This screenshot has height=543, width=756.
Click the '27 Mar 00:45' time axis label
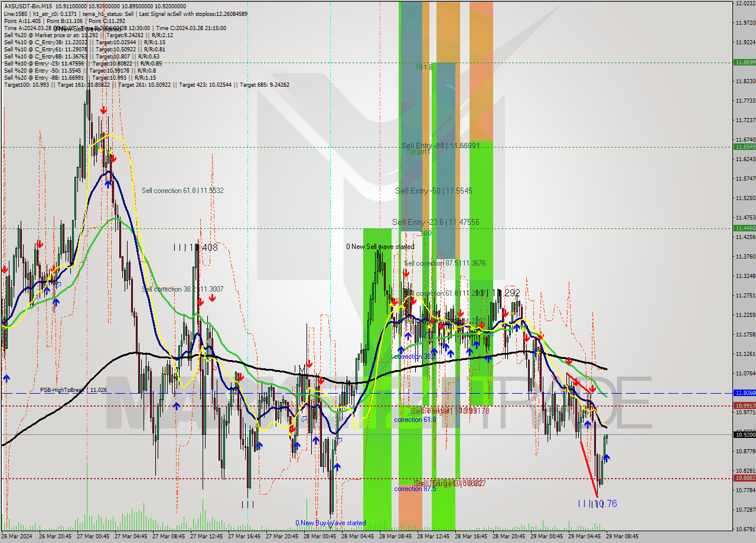[x=92, y=537]
